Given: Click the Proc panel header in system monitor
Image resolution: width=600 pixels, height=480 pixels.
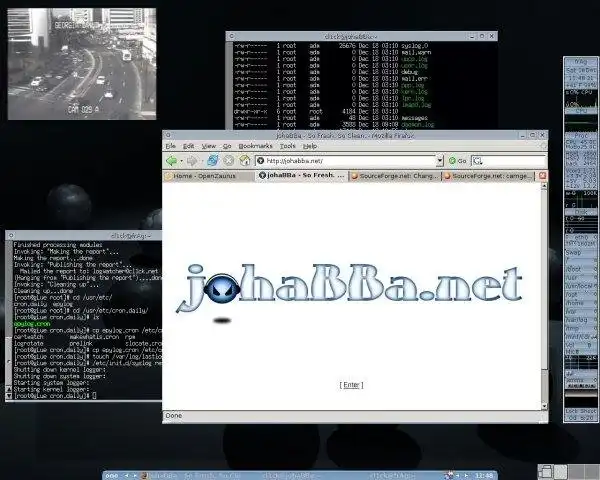Looking at the screenshot, I should 581,136.
